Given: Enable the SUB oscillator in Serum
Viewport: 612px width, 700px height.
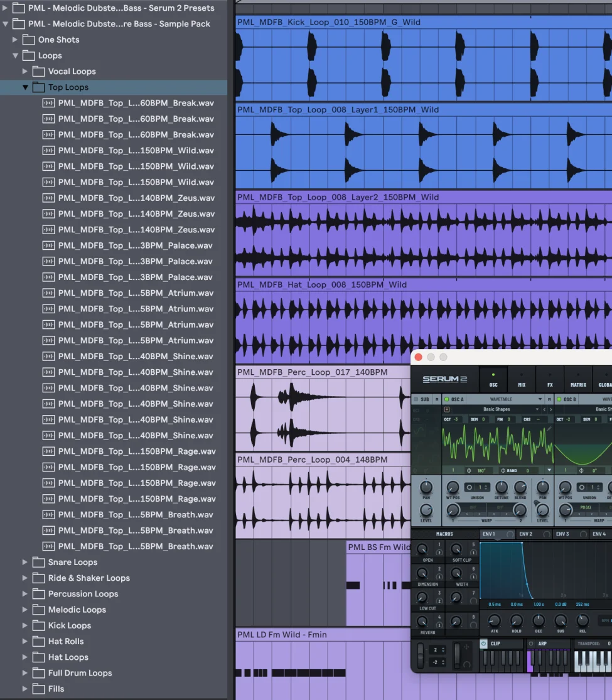Looking at the screenshot, I should pyautogui.click(x=416, y=399).
